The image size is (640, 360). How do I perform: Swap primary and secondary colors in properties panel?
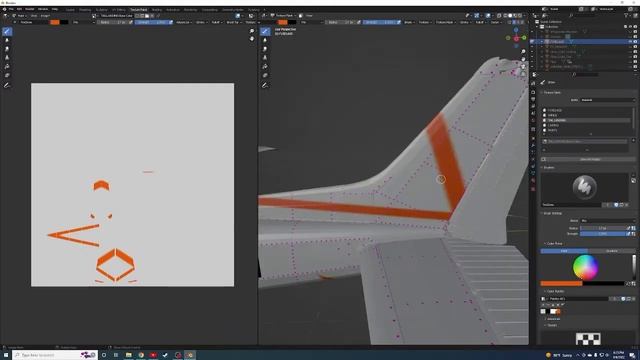(x=629, y=284)
